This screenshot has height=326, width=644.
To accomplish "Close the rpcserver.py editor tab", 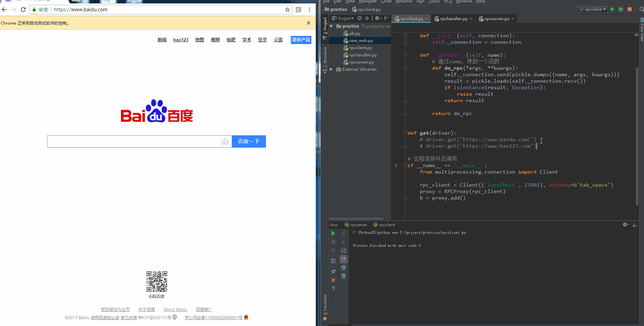I will [x=513, y=19].
